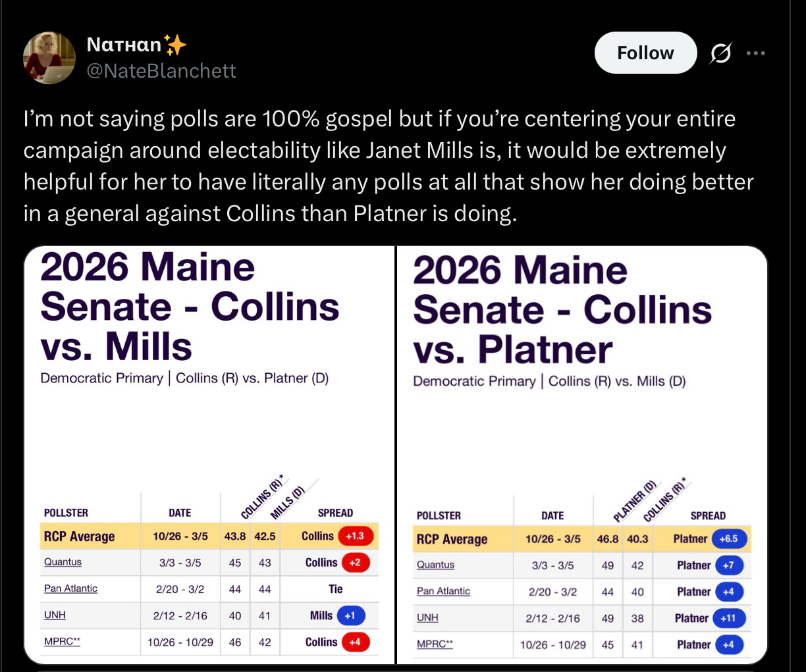Viewport: 806px width, 672px height.
Task: Click the @NateBlanchett handle
Action: click(x=161, y=70)
